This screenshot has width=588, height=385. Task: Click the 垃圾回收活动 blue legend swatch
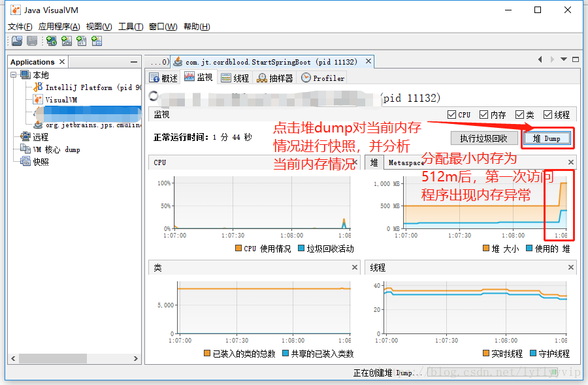coord(301,248)
